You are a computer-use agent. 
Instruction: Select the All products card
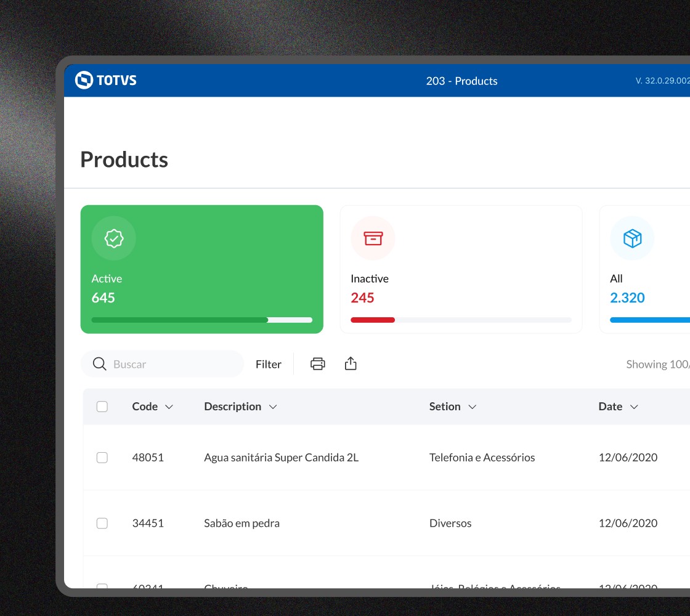pos(644,269)
